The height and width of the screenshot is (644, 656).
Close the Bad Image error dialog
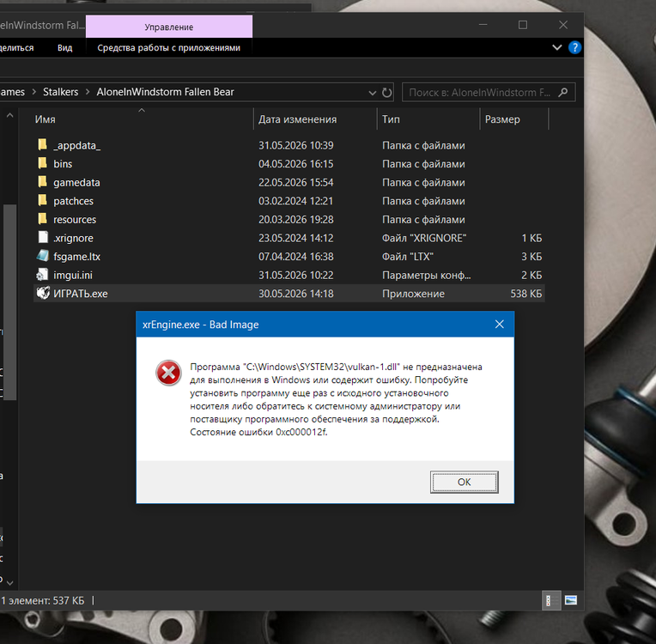499,325
